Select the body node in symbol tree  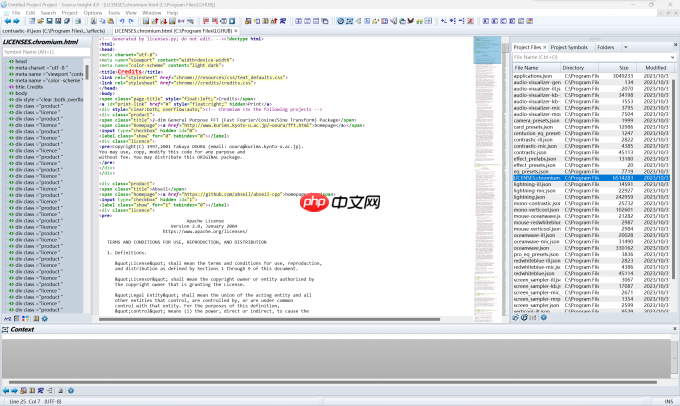point(21,92)
